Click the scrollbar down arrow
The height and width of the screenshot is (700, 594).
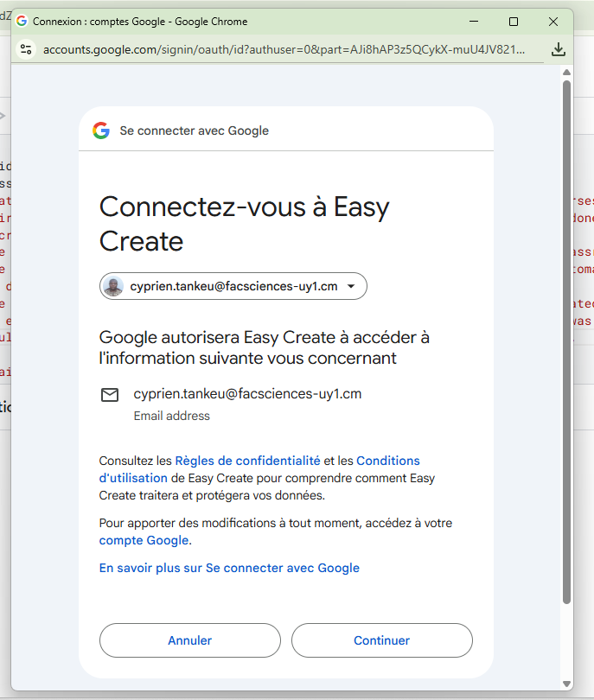566,684
